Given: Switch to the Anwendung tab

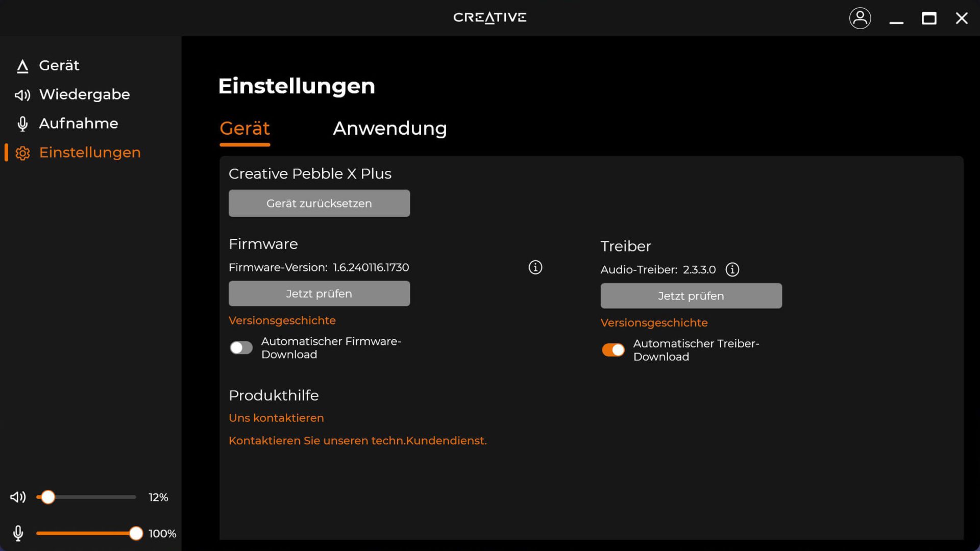Looking at the screenshot, I should point(389,128).
